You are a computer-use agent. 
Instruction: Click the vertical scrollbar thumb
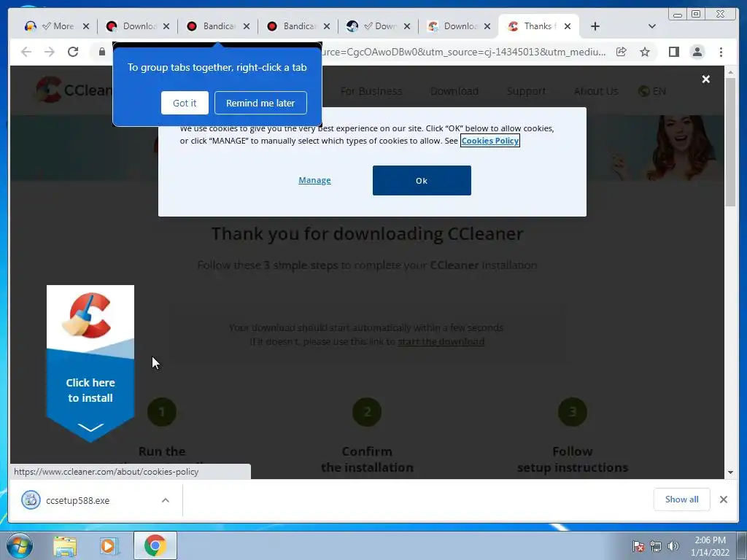pyautogui.click(x=730, y=142)
